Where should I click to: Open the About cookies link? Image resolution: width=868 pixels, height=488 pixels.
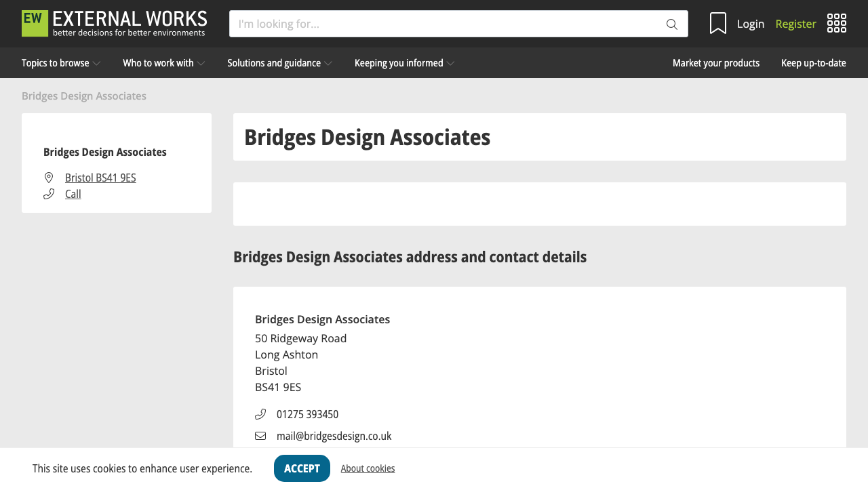tap(368, 468)
